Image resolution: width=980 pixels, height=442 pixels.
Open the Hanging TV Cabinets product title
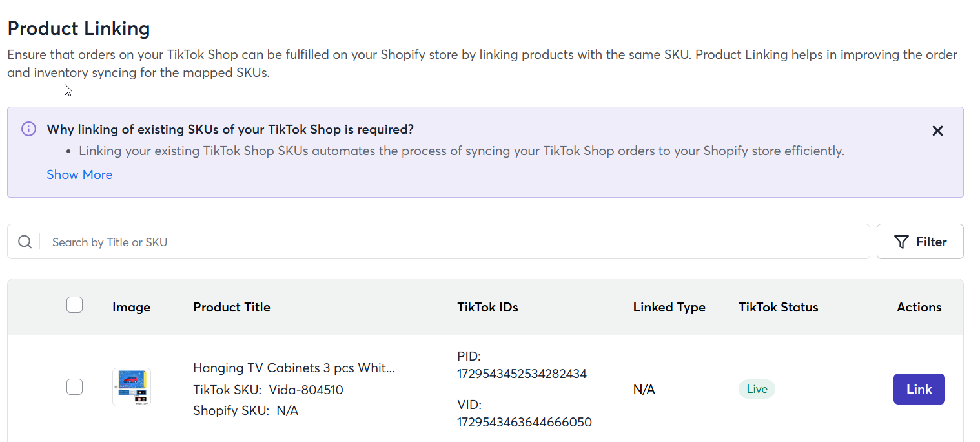pos(294,368)
